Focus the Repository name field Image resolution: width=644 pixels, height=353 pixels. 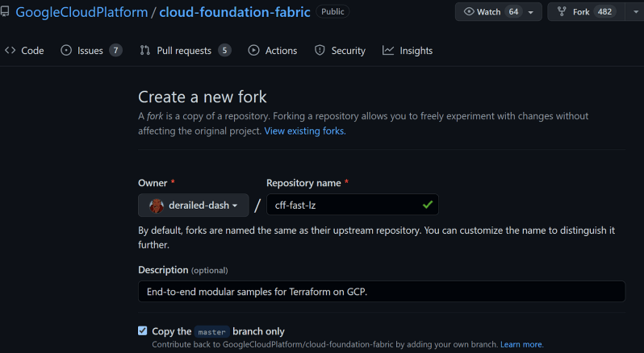click(353, 205)
